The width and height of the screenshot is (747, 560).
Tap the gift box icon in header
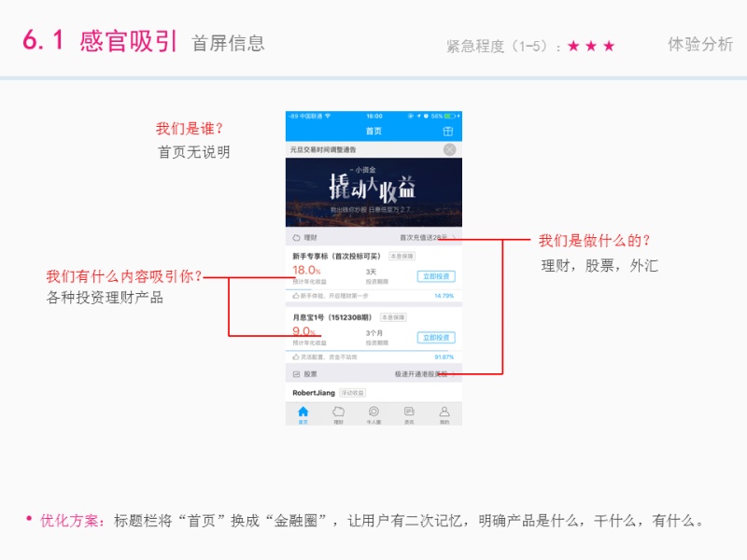[x=448, y=131]
